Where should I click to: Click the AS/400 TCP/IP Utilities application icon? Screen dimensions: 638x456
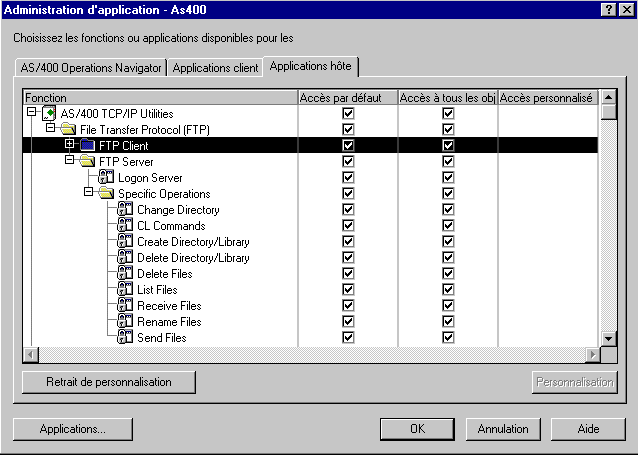(x=49, y=113)
